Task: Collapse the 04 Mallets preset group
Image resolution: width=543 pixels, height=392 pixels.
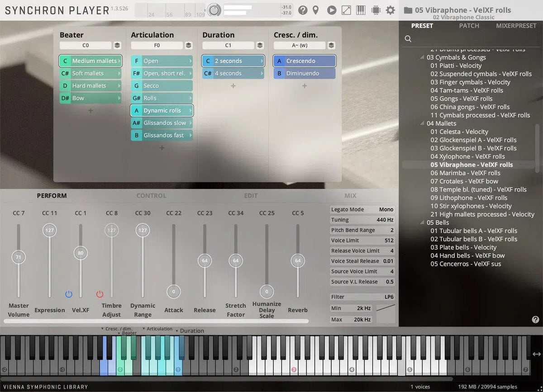Action: [x=422, y=123]
